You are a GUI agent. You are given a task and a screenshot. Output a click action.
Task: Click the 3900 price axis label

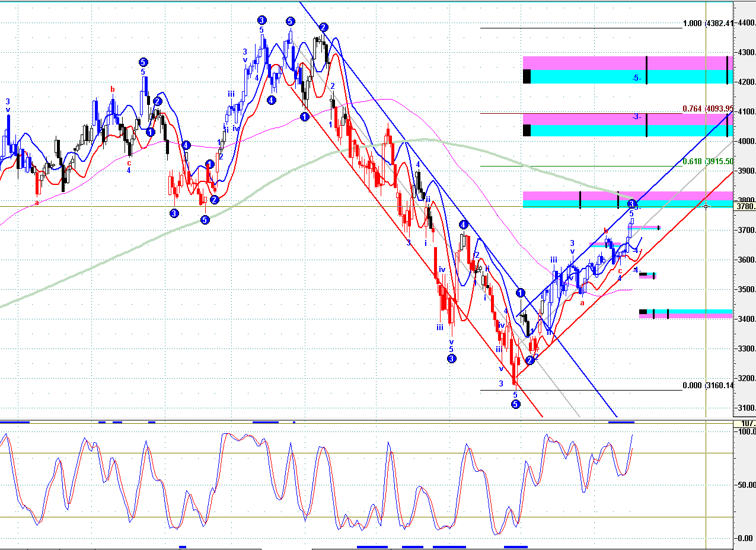pos(747,171)
